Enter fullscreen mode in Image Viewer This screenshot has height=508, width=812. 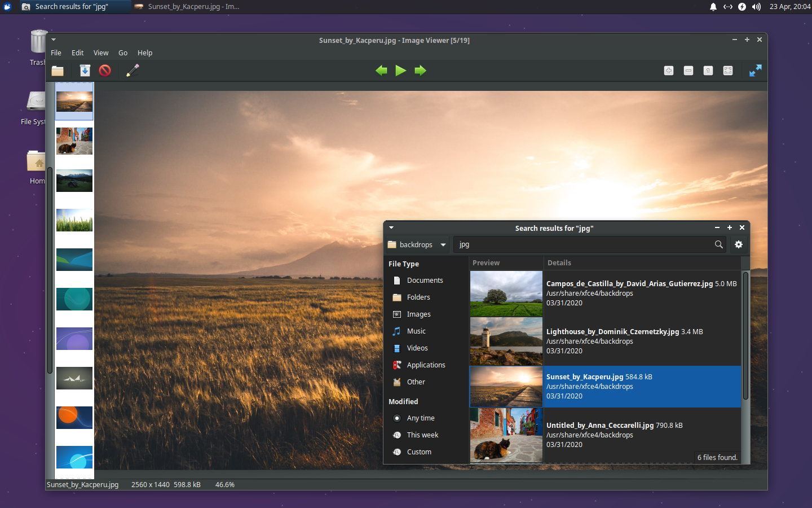pos(755,71)
